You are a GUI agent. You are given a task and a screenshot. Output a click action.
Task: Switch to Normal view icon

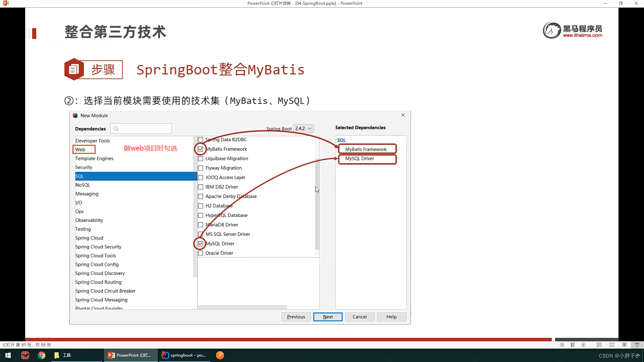(599, 345)
